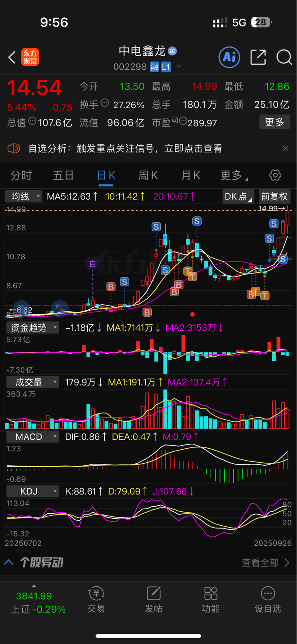Image resolution: width=297 pixels, height=644 pixels.
Task: Tap the 更多 quote details button
Action: click(x=275, y=122)
